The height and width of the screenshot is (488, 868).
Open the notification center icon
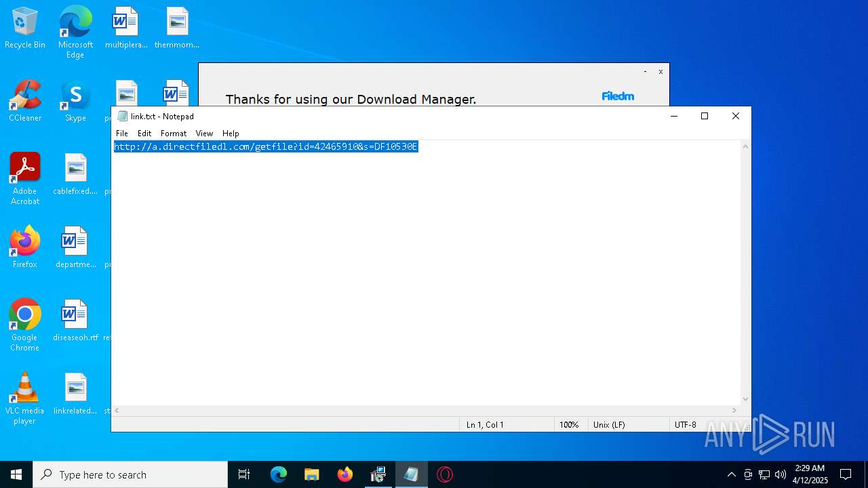[846, 474]
